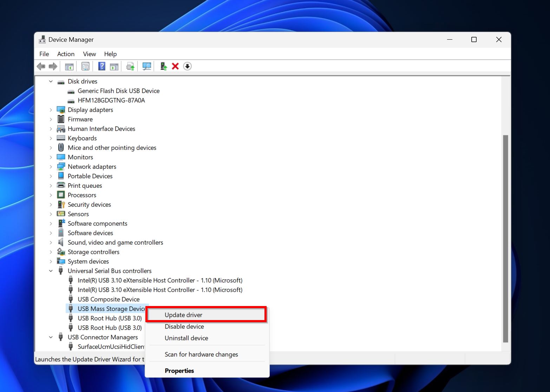Screen dimensions: 550x392
Task: Click Scan for hardware changes toolbar icon
Action: point(147,66)
